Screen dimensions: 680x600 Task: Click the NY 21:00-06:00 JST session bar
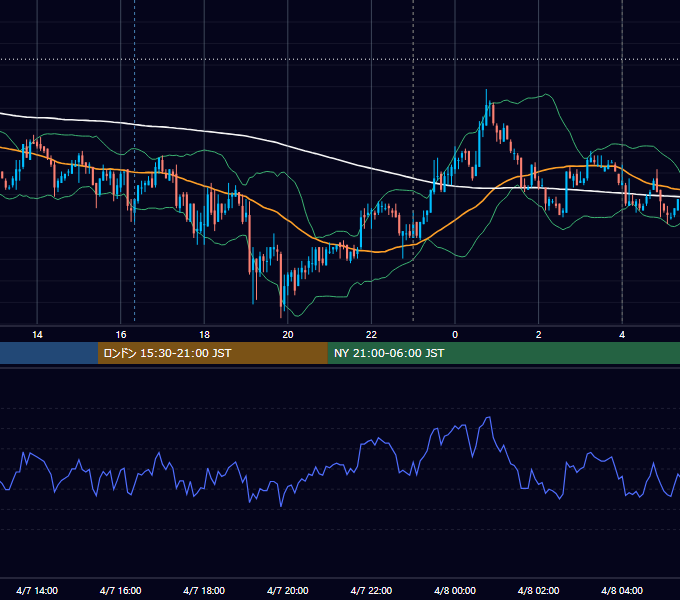tap(503, 353)
